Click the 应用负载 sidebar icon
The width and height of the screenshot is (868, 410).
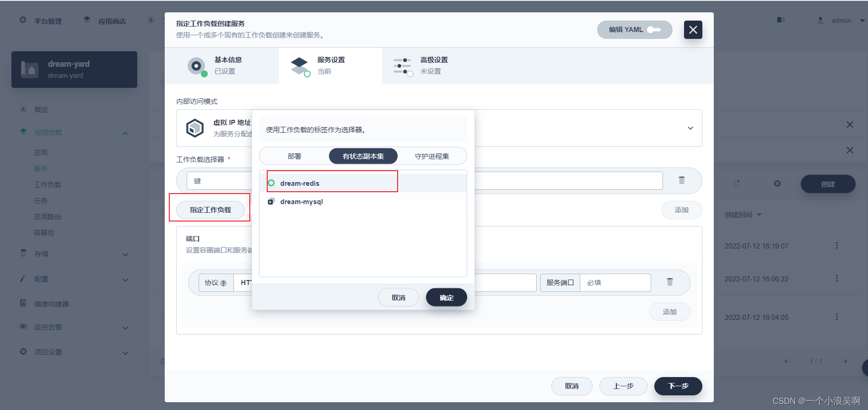[23, 132]
